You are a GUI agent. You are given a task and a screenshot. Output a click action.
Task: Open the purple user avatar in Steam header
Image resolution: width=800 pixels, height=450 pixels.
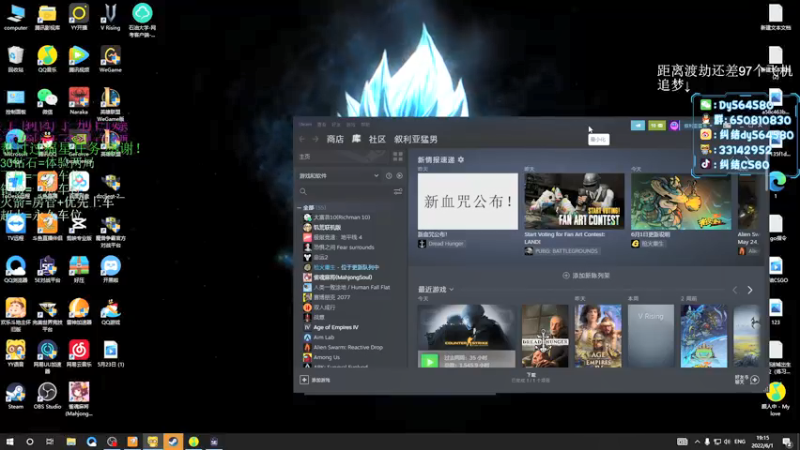point(674,126)
